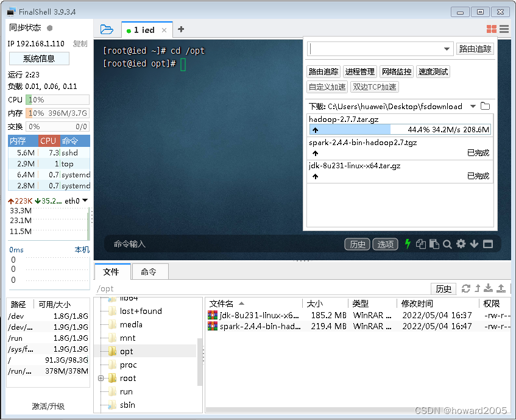Select the jdk-8u231-linux-x6... file row

pyautogui.click(x=359, y=315)
